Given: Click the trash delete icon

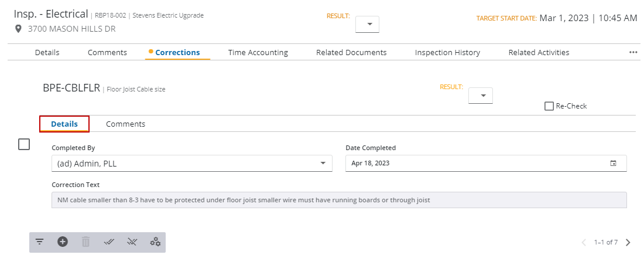Looking at the screenshot, I should coord(85,242).
